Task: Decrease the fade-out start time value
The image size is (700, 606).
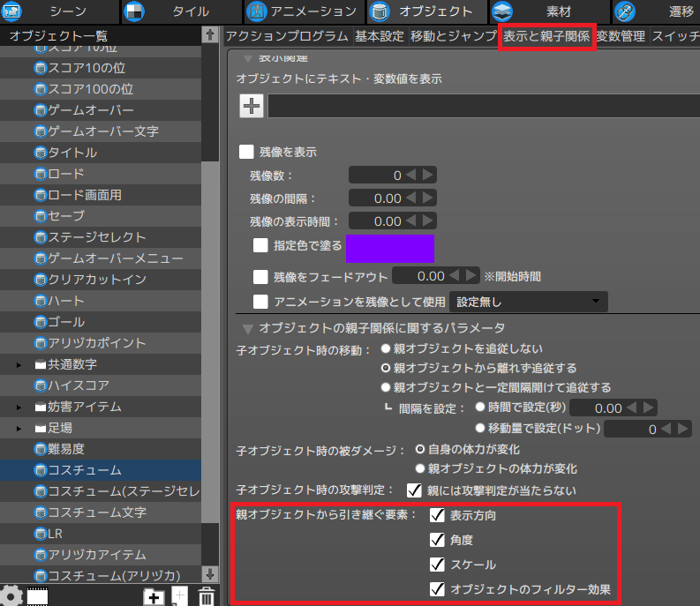Action: [x=454, y=276]
